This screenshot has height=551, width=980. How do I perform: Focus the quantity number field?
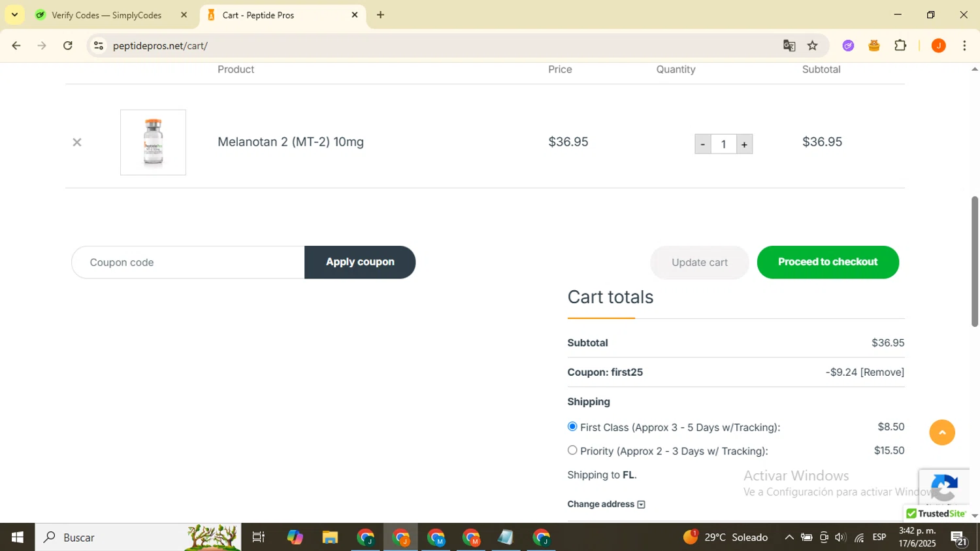coord(724,144)
